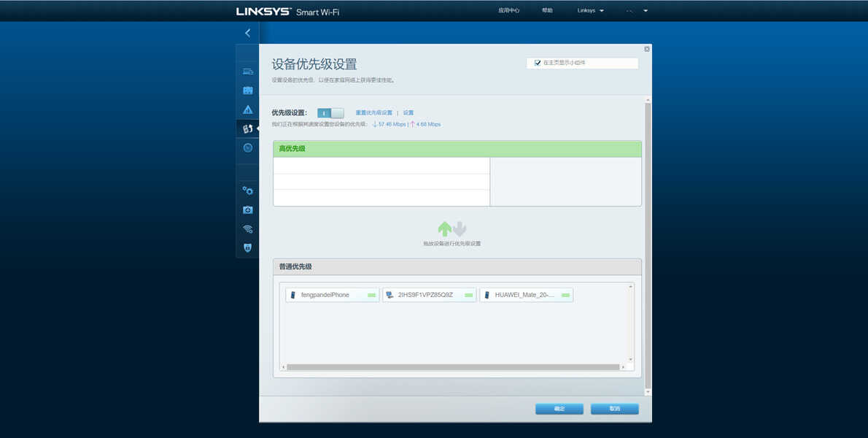The width and height of the screenshot is (868, 438).
Task: Click the 重置优先级设置 link
Action: pyautogui.click(x=373, y=113)
